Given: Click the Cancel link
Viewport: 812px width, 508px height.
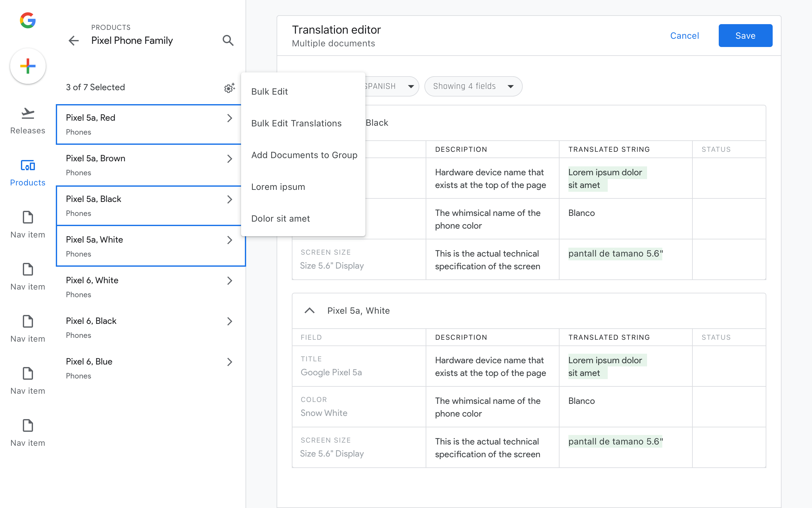Looking at the screenshot, I should coord(684,36).
